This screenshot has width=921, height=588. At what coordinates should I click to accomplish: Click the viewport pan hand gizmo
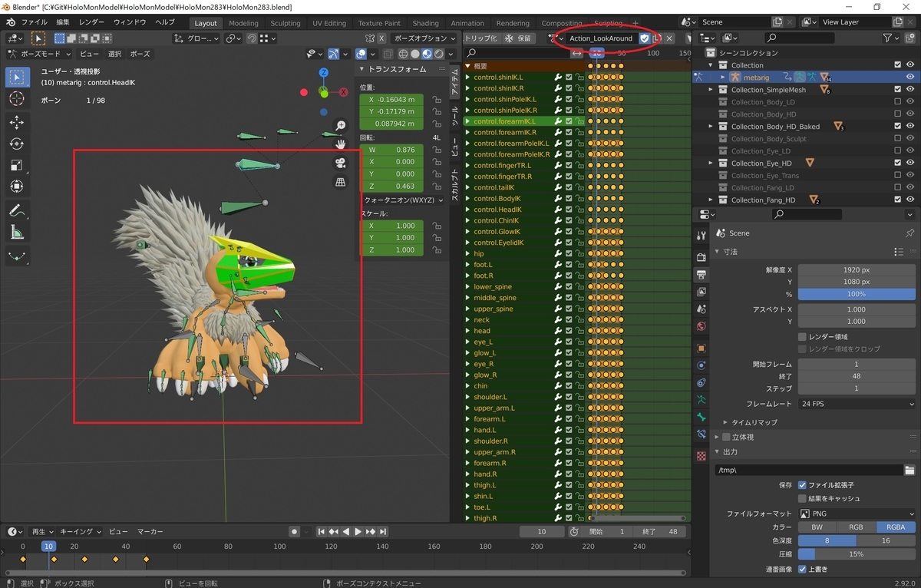click(x=341, y=144)
